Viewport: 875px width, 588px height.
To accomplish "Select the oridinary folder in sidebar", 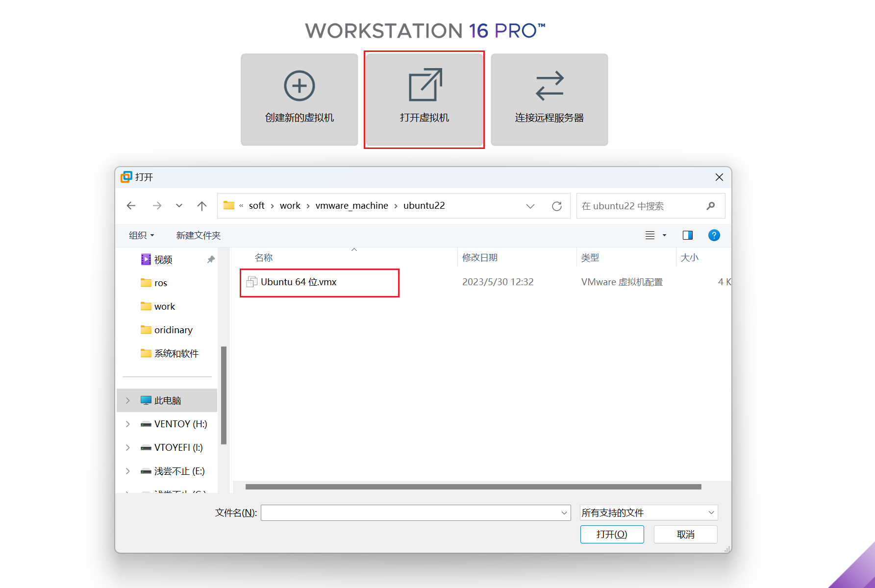I will pyautogui.click(x=167, y=330).
